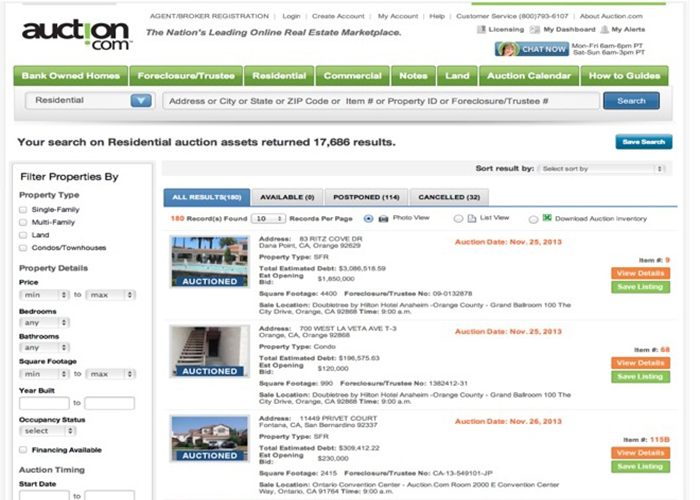Check the Single-Family property type
The image size is (700, 500).
[23, 210]
